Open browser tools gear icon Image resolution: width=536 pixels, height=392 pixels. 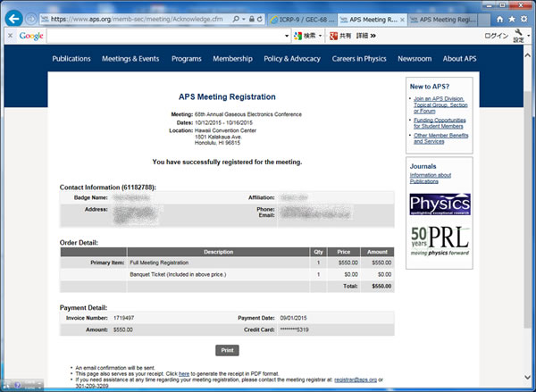coord(523,19)
